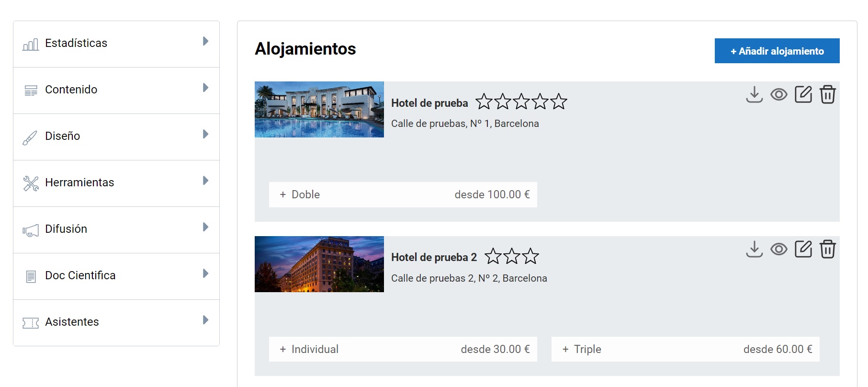Delete Hotel de prueba with trash icon
The image size is (868, 387).
tap(827, 94)
